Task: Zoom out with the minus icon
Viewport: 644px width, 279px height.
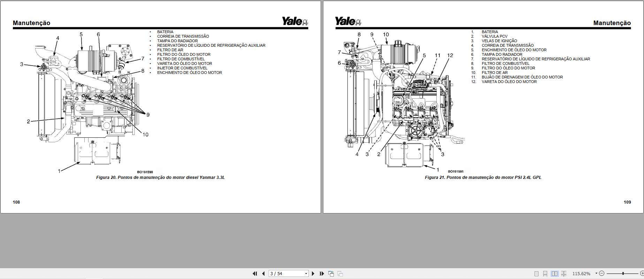Action: [x=602, y=274]
